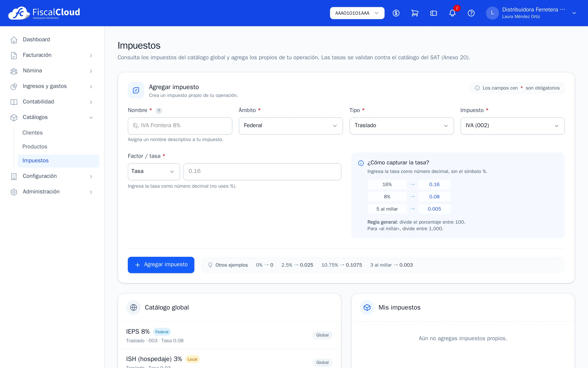The height and width of the screenshot is (368, 588).
Task: Click the Ingresos y gastos pie chart icon
Action: (14, 86)
